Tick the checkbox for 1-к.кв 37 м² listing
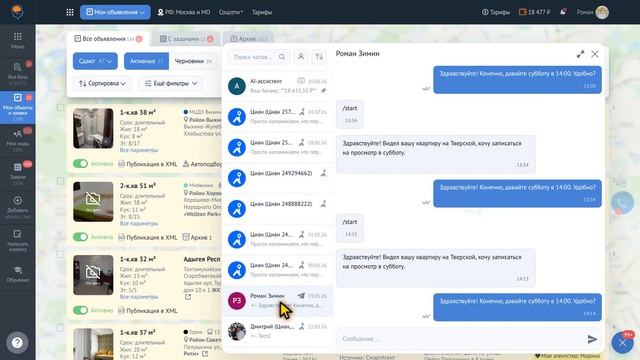The width and height of the screenshot is (640, 360). (60, 328)
